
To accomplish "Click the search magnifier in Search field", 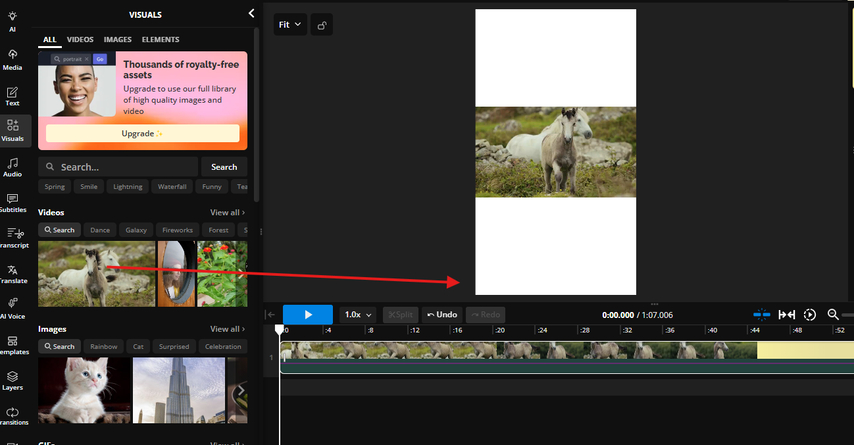I will click(x=50, y=167).
